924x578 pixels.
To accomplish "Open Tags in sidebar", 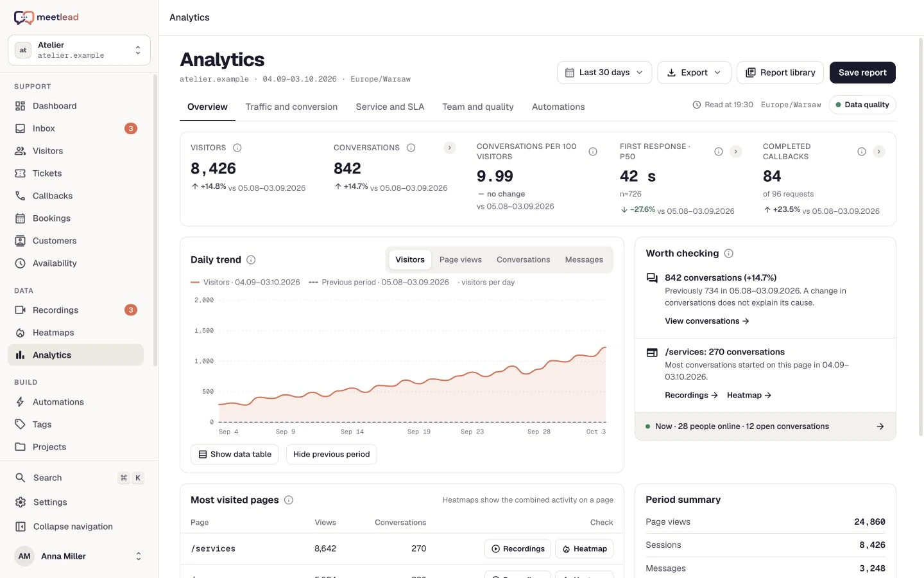I will coord(76,425).
